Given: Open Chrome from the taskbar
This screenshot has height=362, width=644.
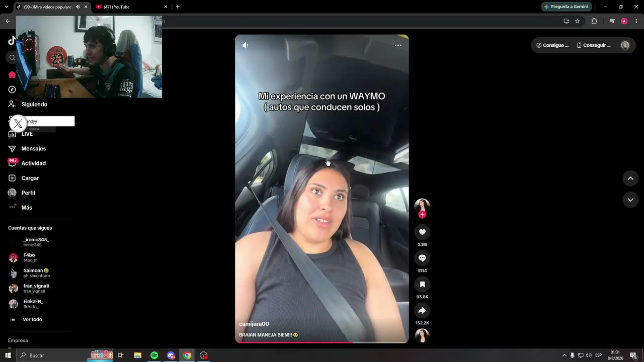Looking at the screenshot, I should click(x=187, y=355).
